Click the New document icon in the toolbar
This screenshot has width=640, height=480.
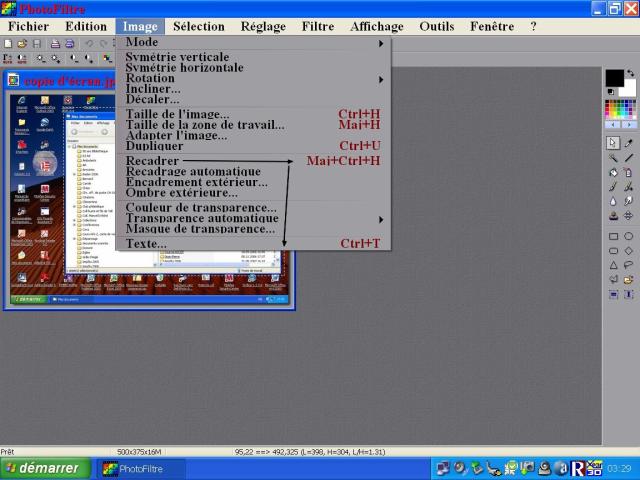coord(8,43)
